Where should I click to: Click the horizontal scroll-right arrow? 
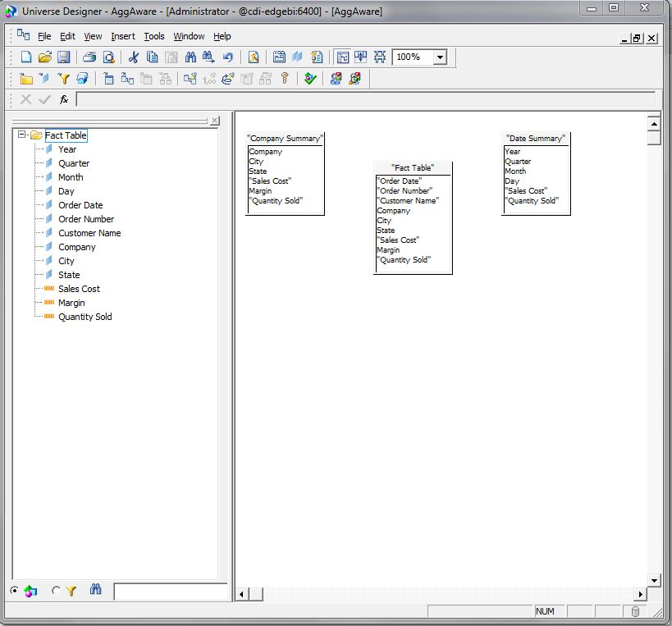click(640, 594)
